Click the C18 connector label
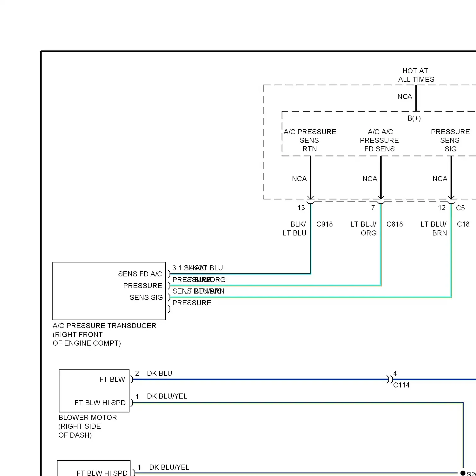 (463, 224)
